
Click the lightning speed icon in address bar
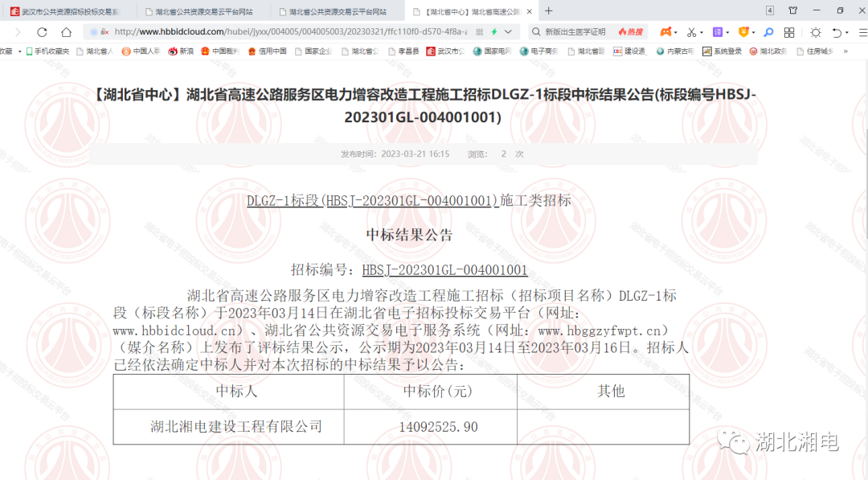tap(494, 31)
